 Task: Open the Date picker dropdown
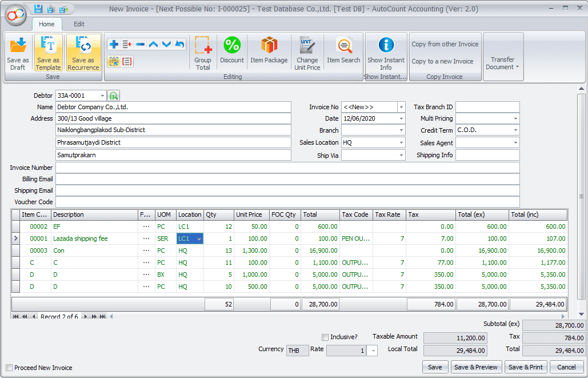tap(401, 119)
